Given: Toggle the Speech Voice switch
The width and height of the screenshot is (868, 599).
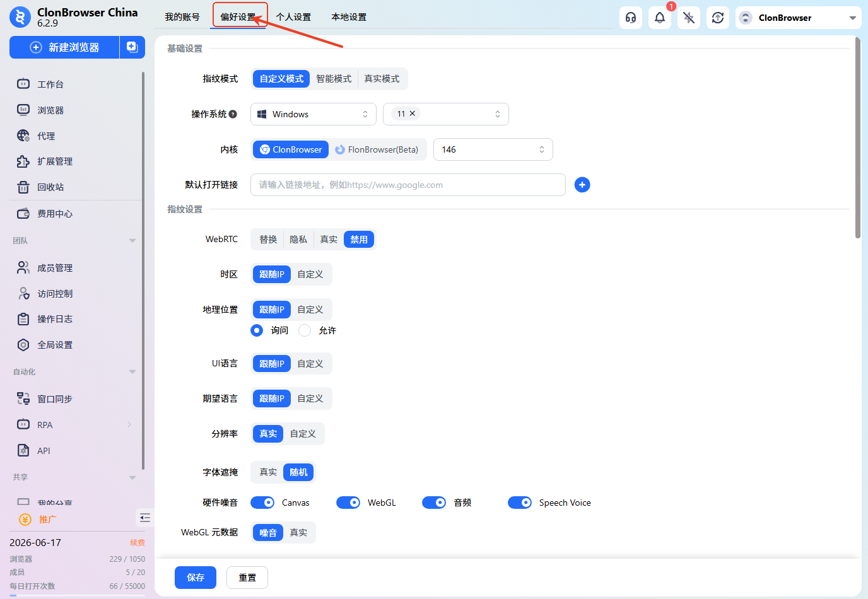Looking at the screenshot, I should click(x=520, y=503).
